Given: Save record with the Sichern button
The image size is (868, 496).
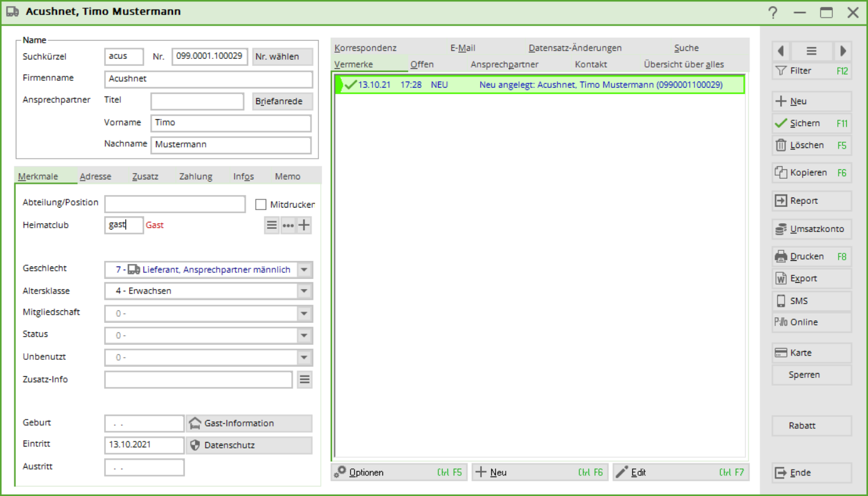Looking at the screenshot, I should (x=811, y=124).
